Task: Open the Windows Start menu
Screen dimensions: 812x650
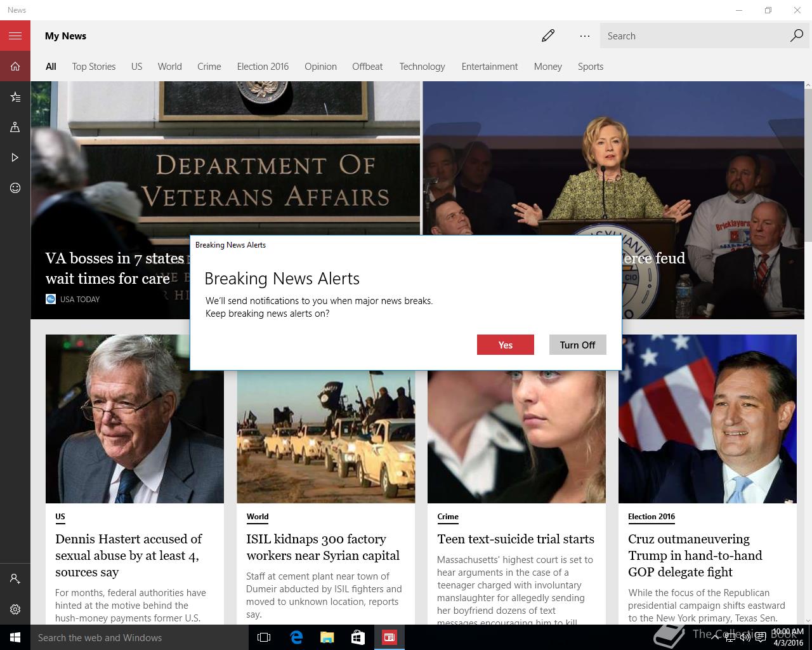Action: [15, 637]
